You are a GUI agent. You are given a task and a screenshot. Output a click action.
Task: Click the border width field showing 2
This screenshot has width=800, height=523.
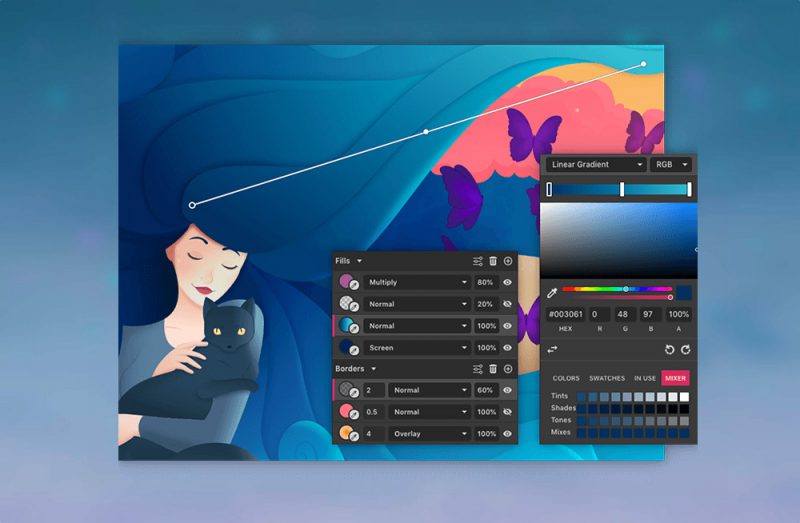point(374,390)
